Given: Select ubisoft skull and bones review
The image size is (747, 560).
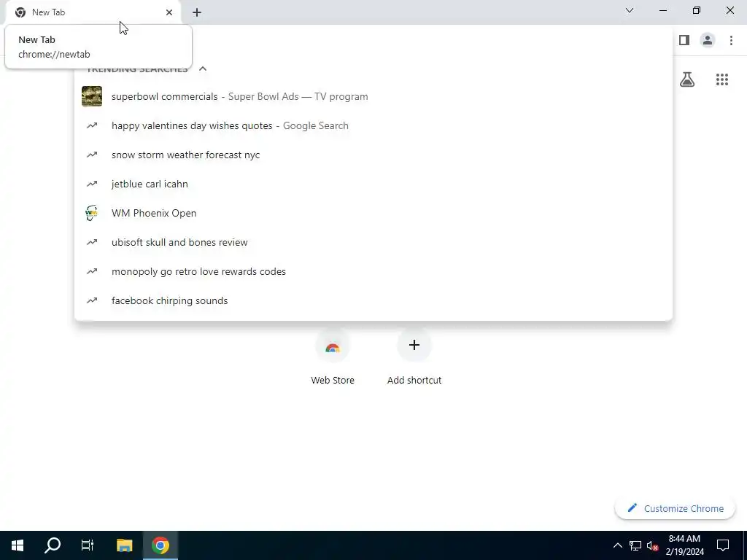Looking at the screenshot, I should 373,242.
